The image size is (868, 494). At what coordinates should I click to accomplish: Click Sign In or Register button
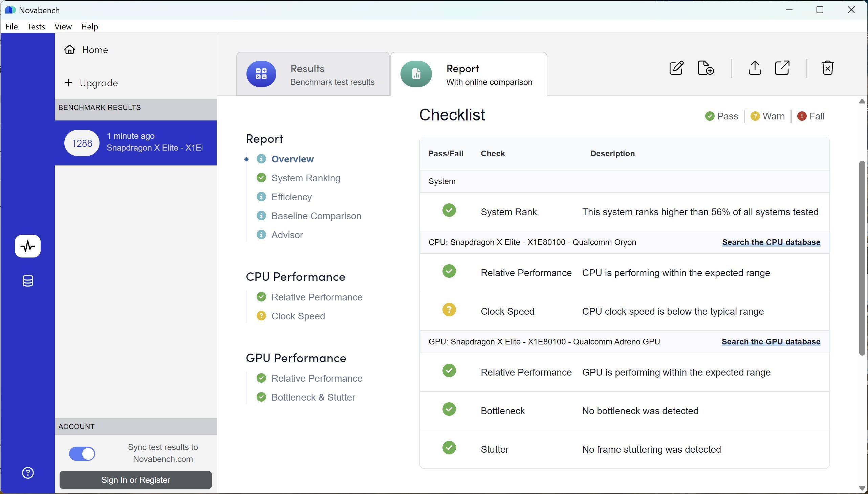point(135,480)
